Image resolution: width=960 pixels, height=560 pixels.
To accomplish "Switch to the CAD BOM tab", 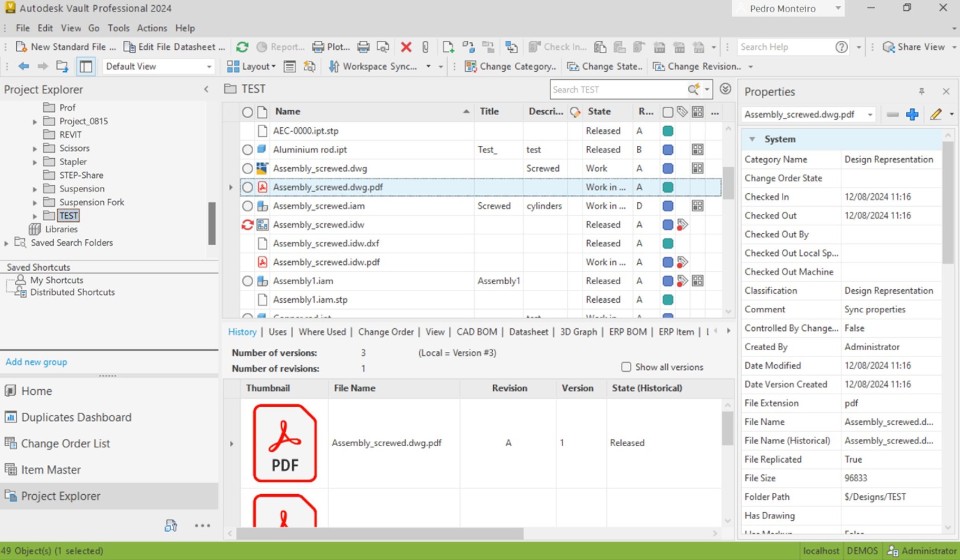I will (x=476, y=331).
